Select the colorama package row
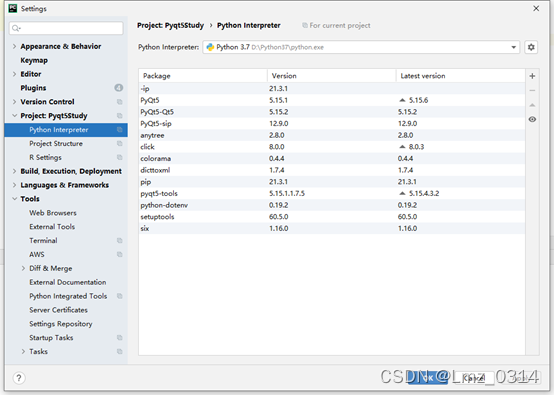 point(332,158)
